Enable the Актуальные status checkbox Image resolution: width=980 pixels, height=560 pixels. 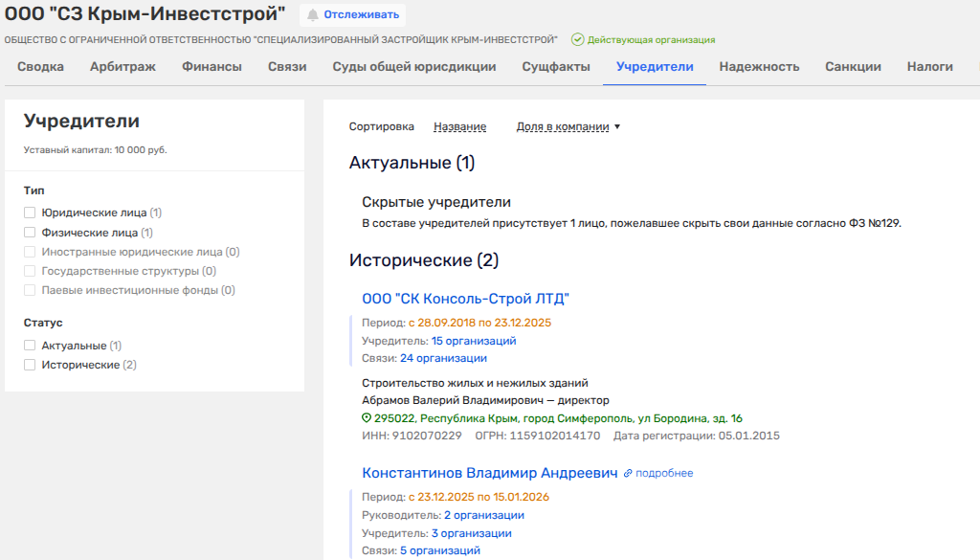click(x=30, y=346)
